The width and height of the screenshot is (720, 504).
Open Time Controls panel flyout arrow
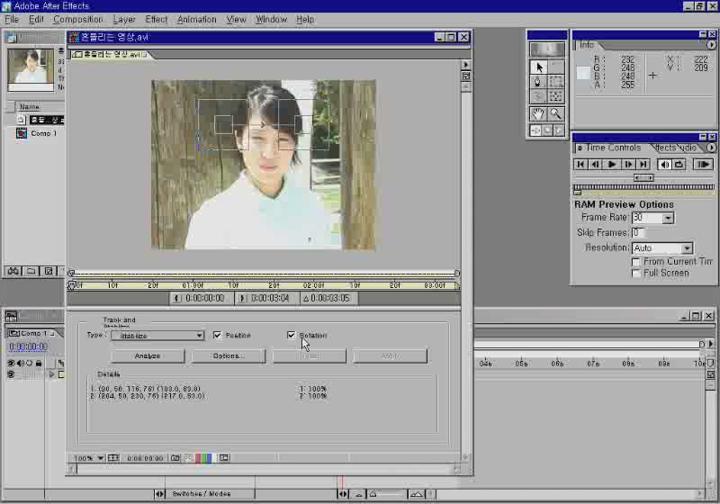coord(711,148)
